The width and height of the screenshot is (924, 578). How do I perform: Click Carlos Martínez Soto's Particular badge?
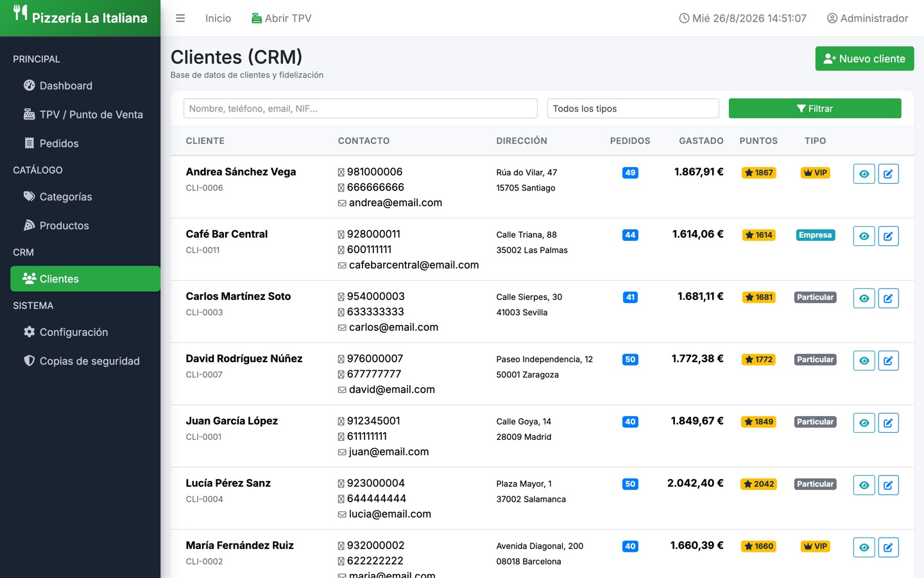[816, 297]
